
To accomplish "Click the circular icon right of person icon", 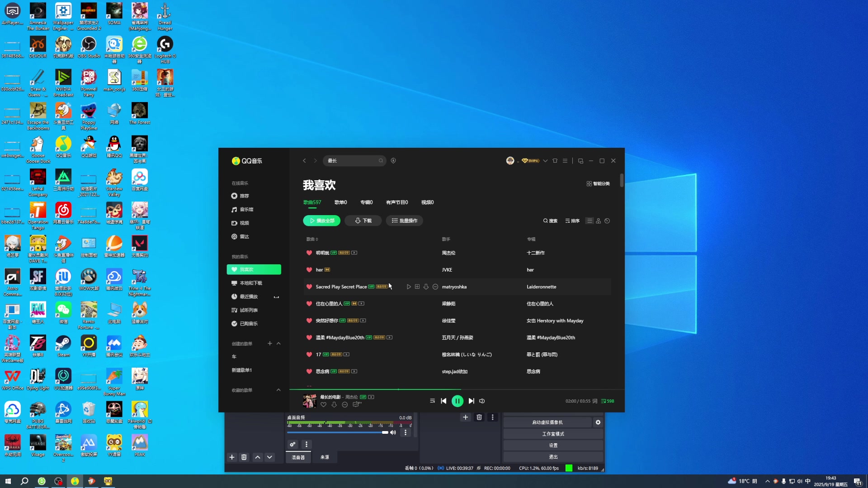I will [x=607, y=221].
